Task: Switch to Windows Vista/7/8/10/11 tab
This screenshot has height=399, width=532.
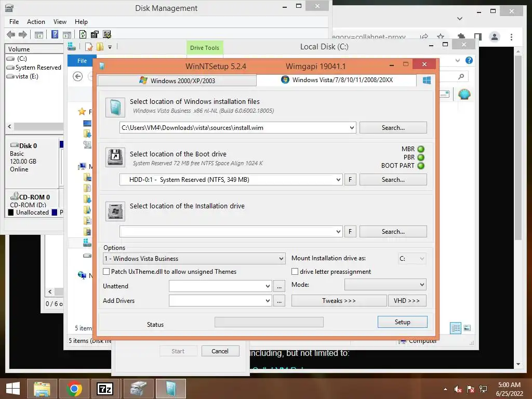Action: 337,79
